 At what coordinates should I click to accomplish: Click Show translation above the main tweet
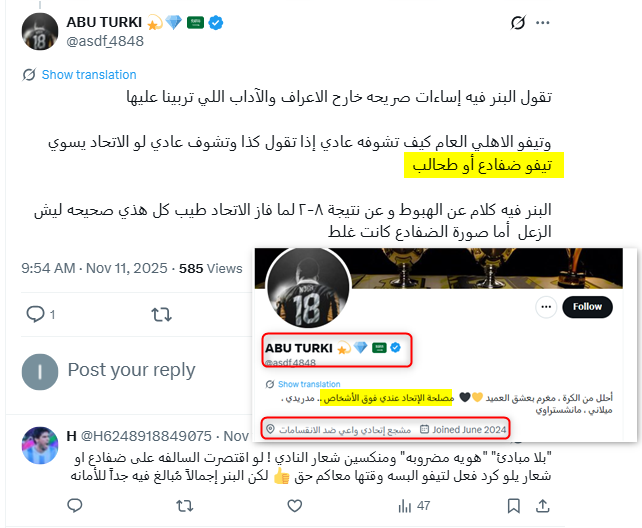pyautogui.click(x=89, y=74)
